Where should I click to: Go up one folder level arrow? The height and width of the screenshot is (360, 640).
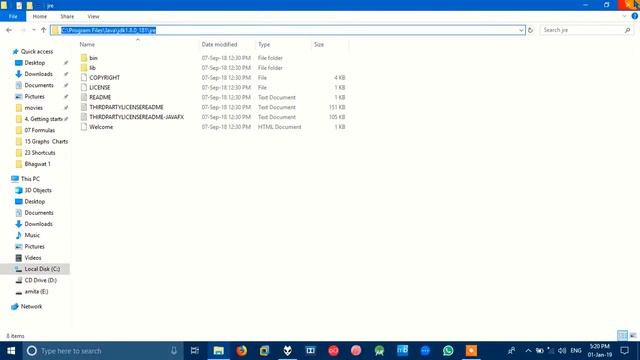pos(44,30)
